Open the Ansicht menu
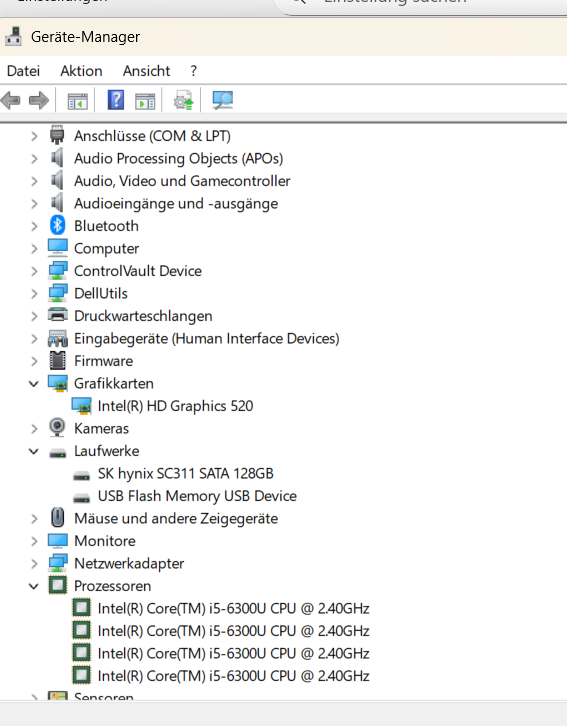 [x=146, y=71]
